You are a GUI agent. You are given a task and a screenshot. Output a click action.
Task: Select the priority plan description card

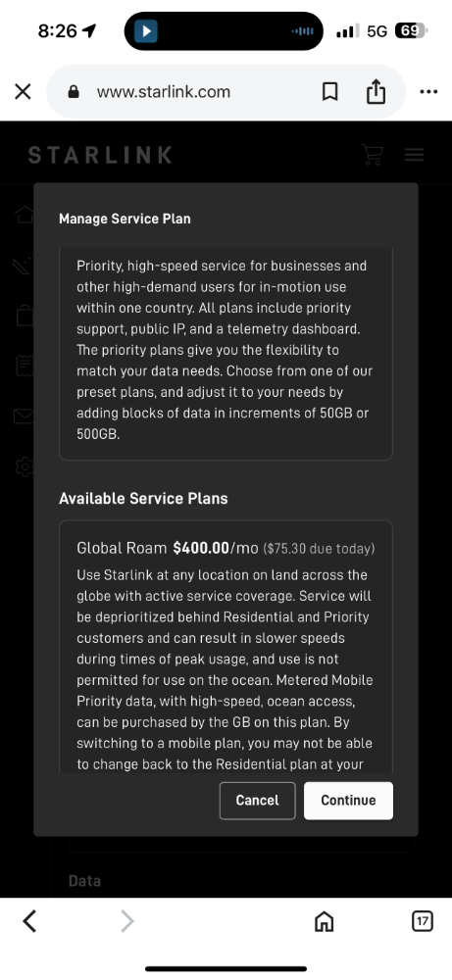(x=226, y=354)
